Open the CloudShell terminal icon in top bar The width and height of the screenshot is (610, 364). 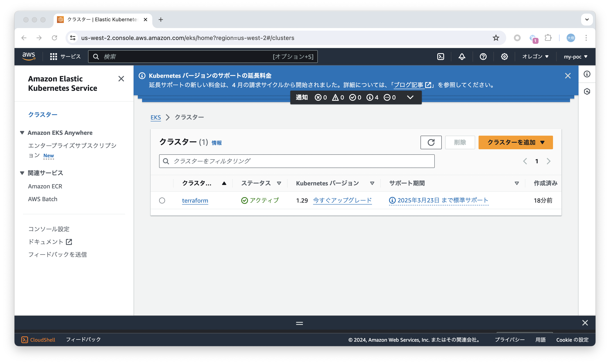click(x=441, y=56)
